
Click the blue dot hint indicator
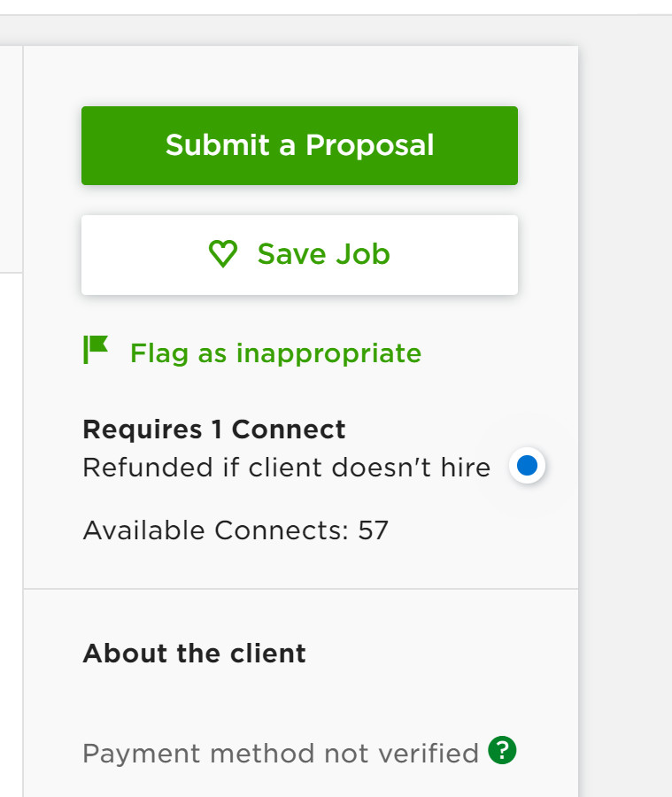click(527, 466)
